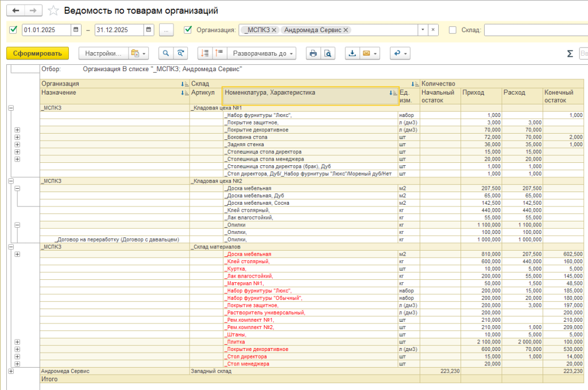Uncheck the Организация filter checkbox
The image size is (588, 390).
pyautogui.click(x=187, y=30)
